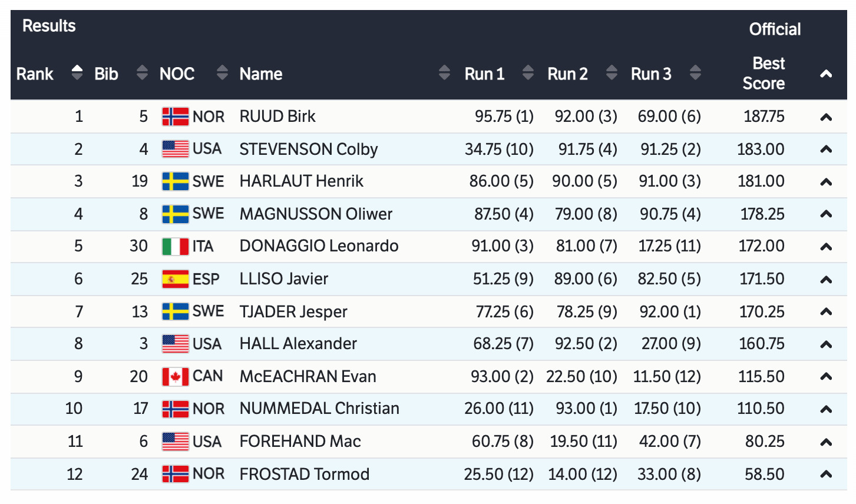Expand details for RUUD Birk's row
856x504 pixels.
coord(826,117)
